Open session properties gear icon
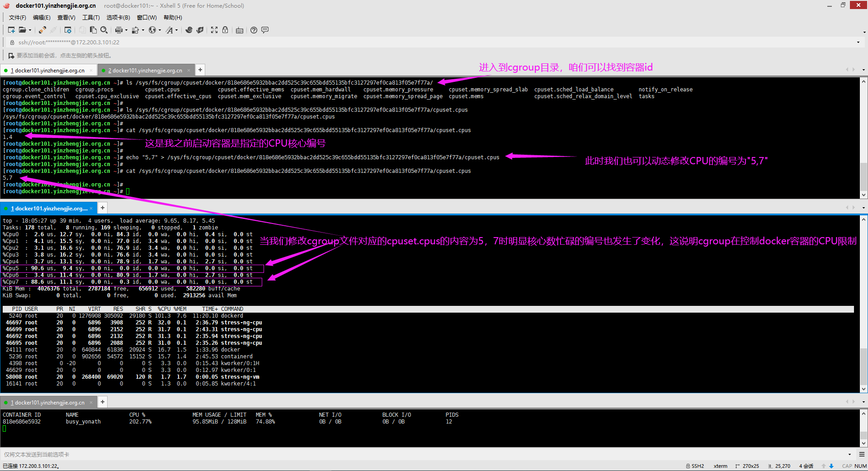The image size is (868, 471). point(68,30)
